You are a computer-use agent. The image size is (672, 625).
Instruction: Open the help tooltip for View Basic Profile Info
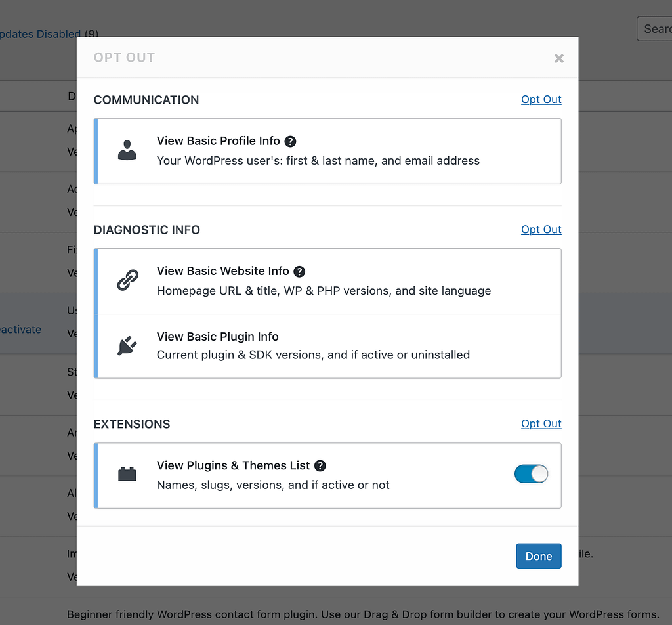click(290, 140)
